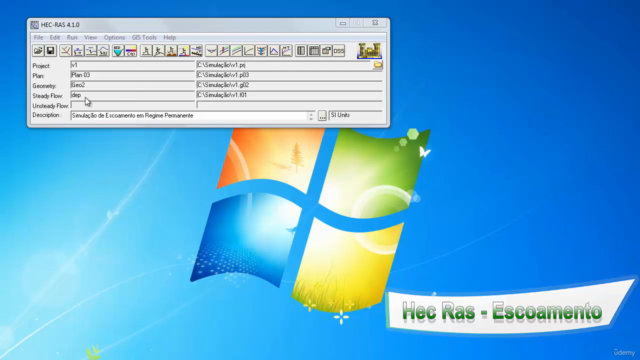Close the HEC-RAS 4.1.0 window
This screenshot has height=360, width=640.
pos(375,23)
